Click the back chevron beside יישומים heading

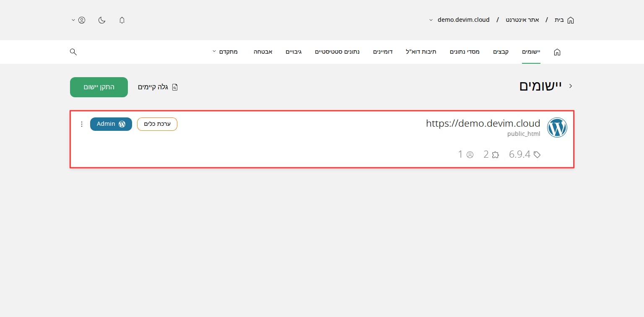tap(571, 86)
